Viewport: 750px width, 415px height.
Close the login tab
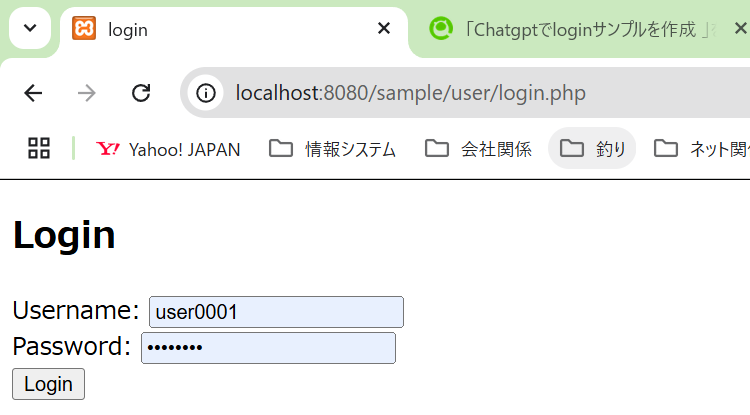[x=384, y=29]
